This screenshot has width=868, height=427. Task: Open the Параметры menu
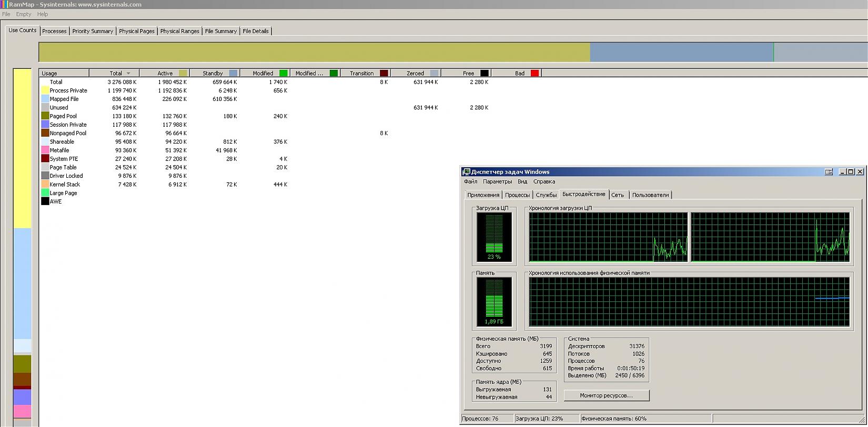(x=497, y=181)
